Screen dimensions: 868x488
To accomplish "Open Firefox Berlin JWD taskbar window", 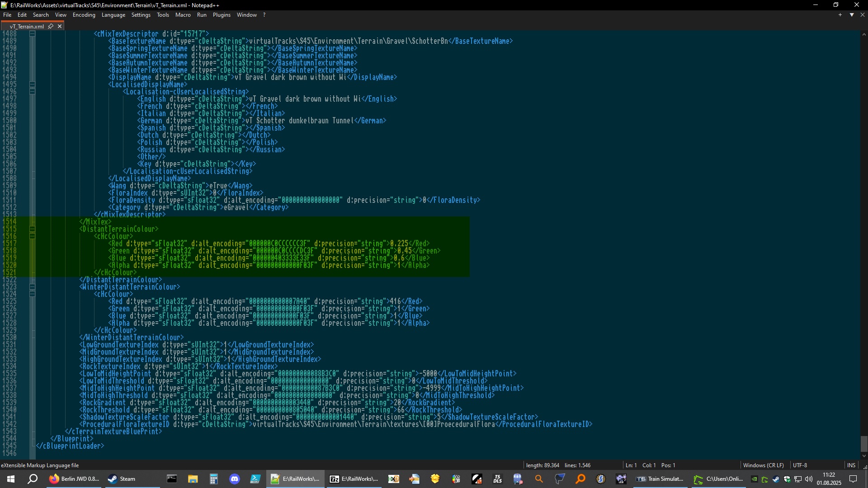I will click(x=75, y=479).
